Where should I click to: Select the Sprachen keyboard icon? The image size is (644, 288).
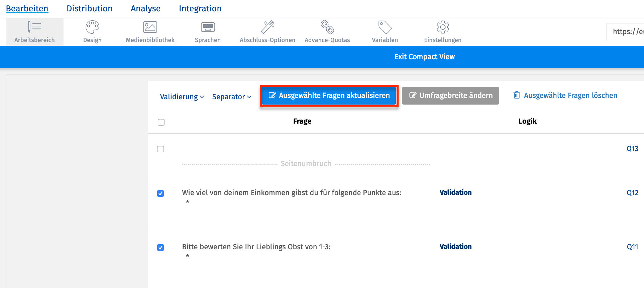coord(208,27)
